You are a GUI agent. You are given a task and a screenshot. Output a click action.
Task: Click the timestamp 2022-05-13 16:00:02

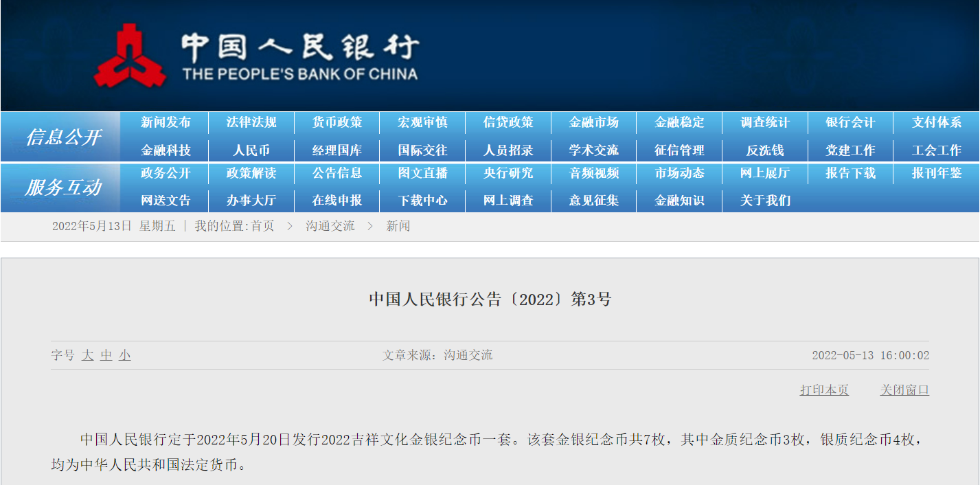(x=871, y=355)
